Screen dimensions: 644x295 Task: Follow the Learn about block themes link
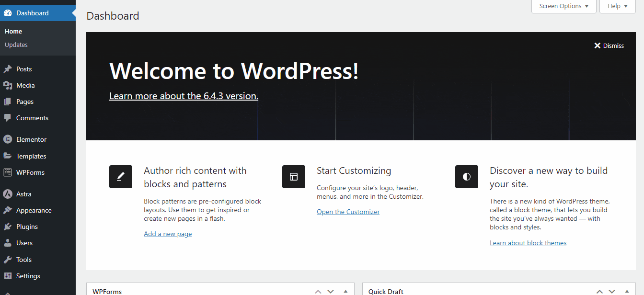(528, 243)
